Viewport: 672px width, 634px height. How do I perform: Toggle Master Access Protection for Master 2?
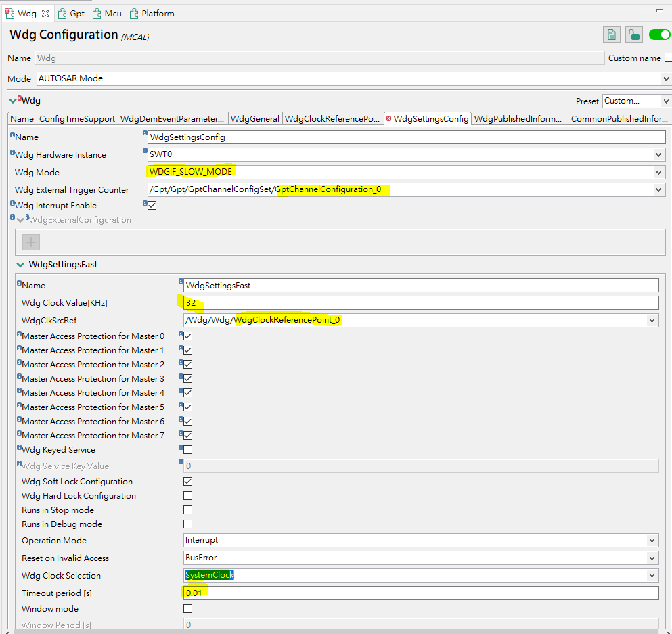pyautogui.click(x=187, y=364)
